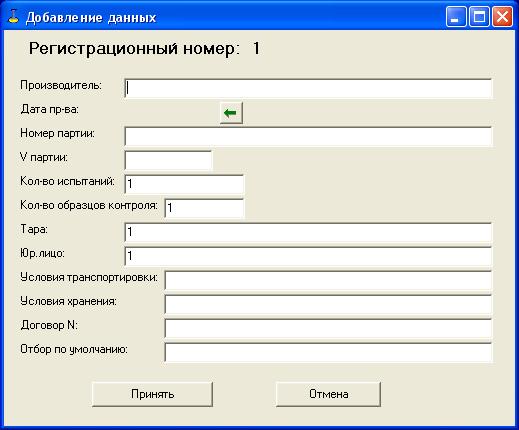Select the Условия хранения input field

tap(328, 304)
